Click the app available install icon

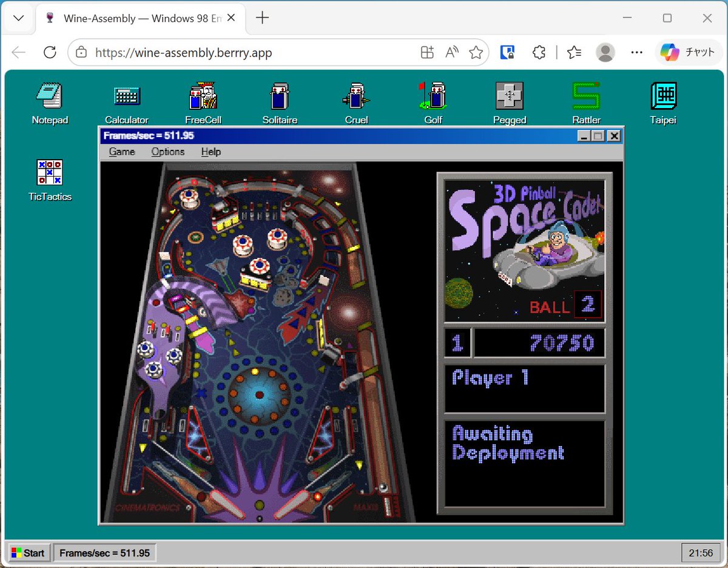427,53
